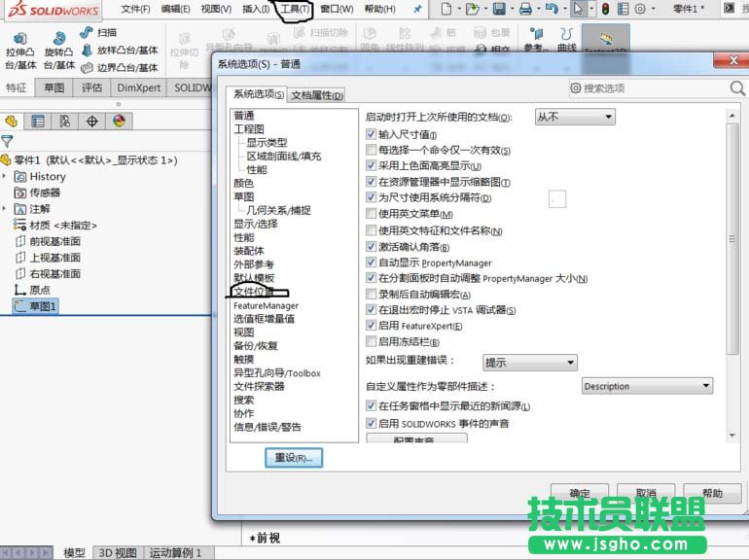
Task: Click the 重设(R)... button
Action: [x=294, y=458]
